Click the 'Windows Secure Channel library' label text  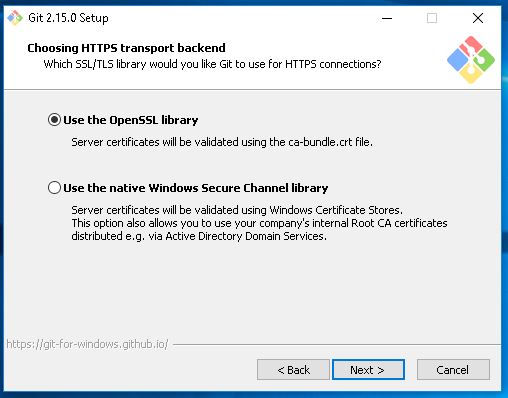[238, 188]
